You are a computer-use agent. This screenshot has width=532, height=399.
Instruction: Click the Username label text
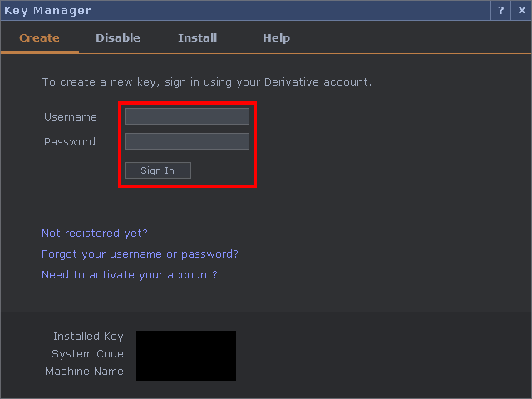[71, 117]
